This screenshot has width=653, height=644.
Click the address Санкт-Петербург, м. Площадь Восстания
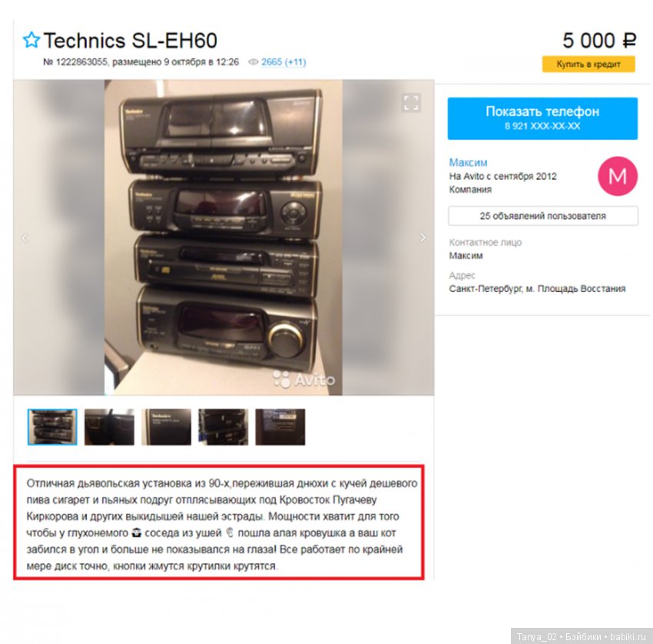coord(537,288)
